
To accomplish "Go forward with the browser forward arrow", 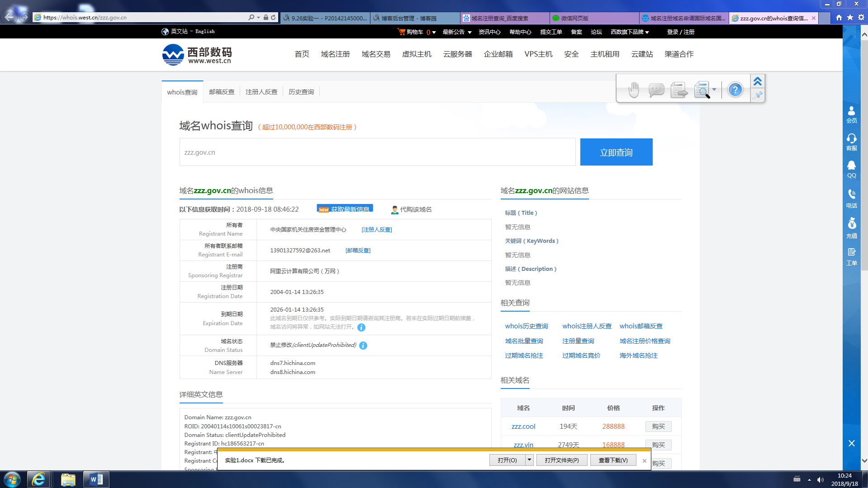I will click(24, 17).
